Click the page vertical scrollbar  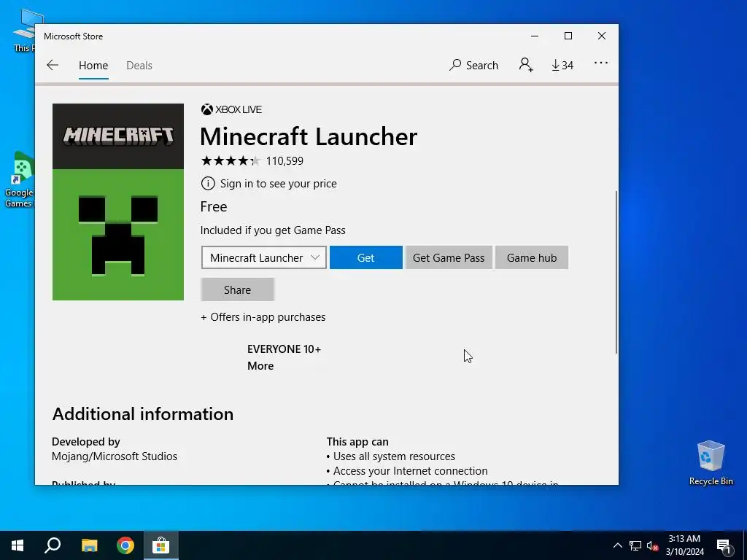pos(616,272)
